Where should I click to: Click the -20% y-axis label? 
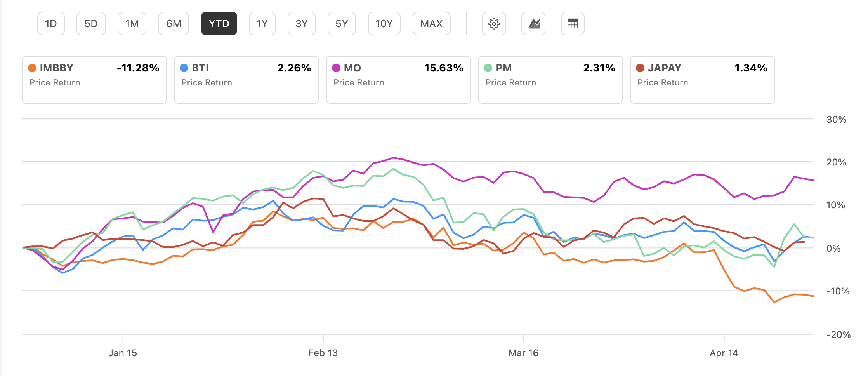(838, 335)
